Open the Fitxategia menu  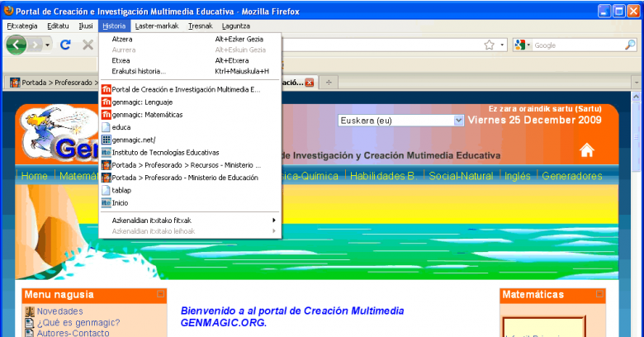point(22,26)
